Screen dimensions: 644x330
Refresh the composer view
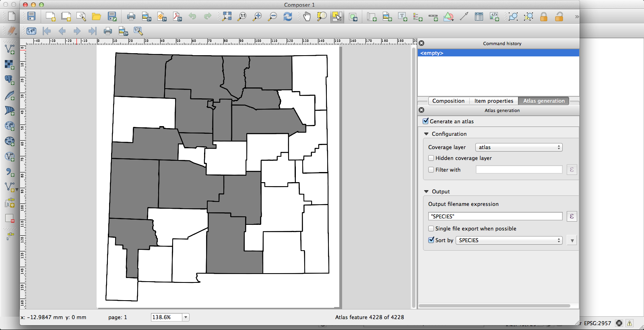click(288, 17)
